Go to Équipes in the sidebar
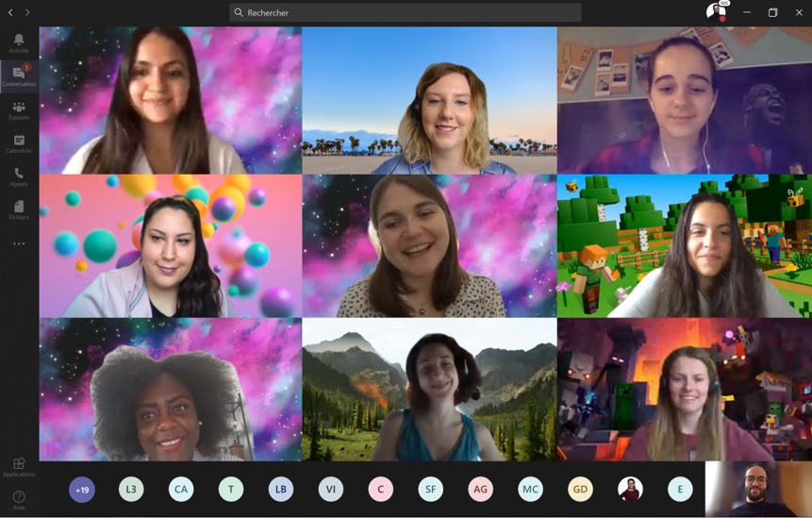The width and height of the screenshot is (812, 518). click(x=19, y=110)
